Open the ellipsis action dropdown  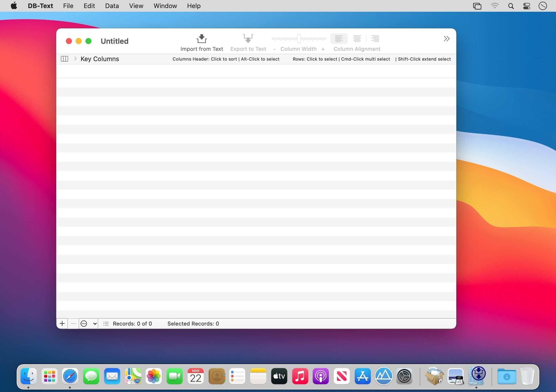pos(88,324)
